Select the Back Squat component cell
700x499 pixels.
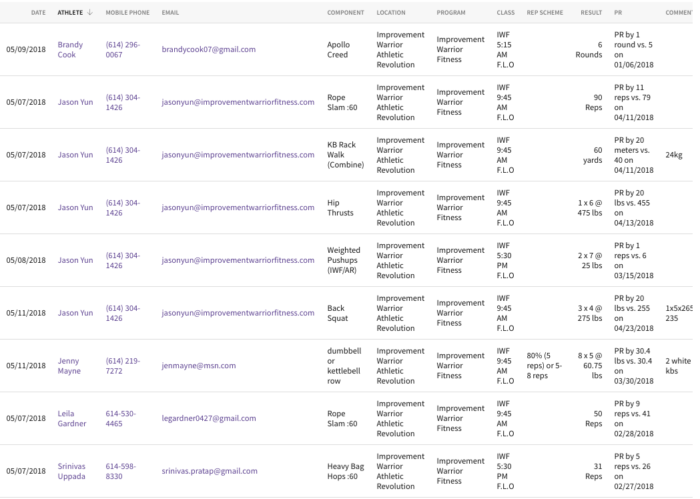pos(338,313)
